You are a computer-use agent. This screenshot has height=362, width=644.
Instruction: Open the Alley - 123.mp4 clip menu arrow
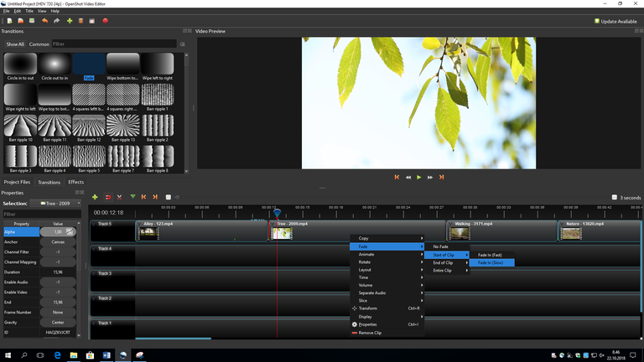140,225
